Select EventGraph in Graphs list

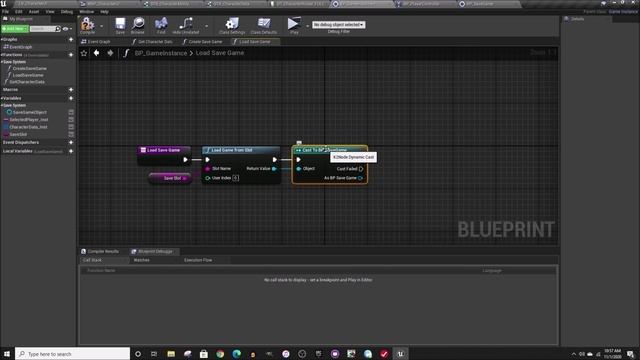click(20, 47)
